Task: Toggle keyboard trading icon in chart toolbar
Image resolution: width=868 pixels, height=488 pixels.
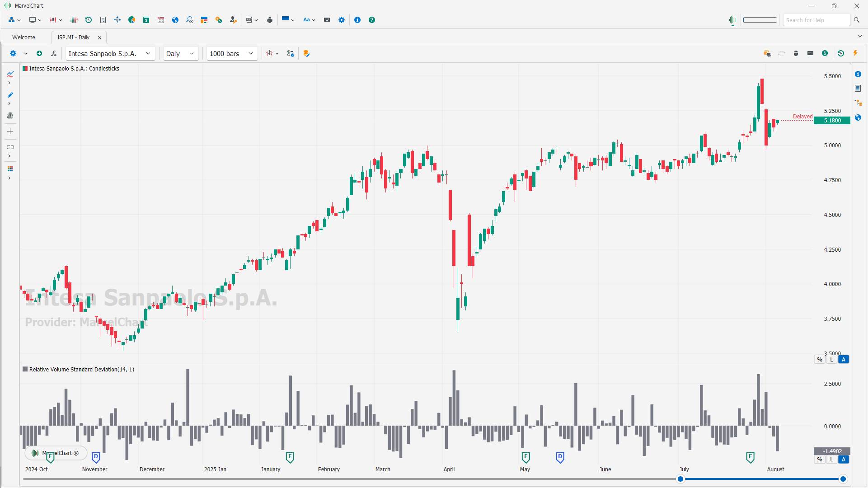Action: coord(811,53)
